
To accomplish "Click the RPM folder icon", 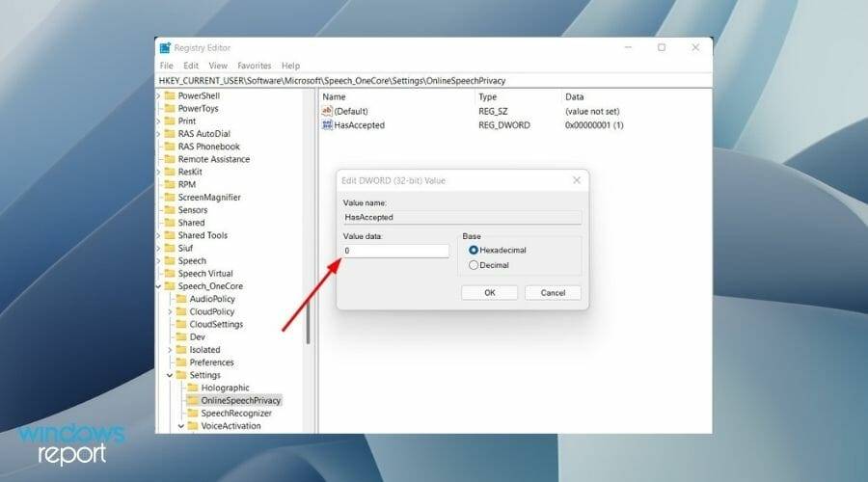I will click(170, 185).
